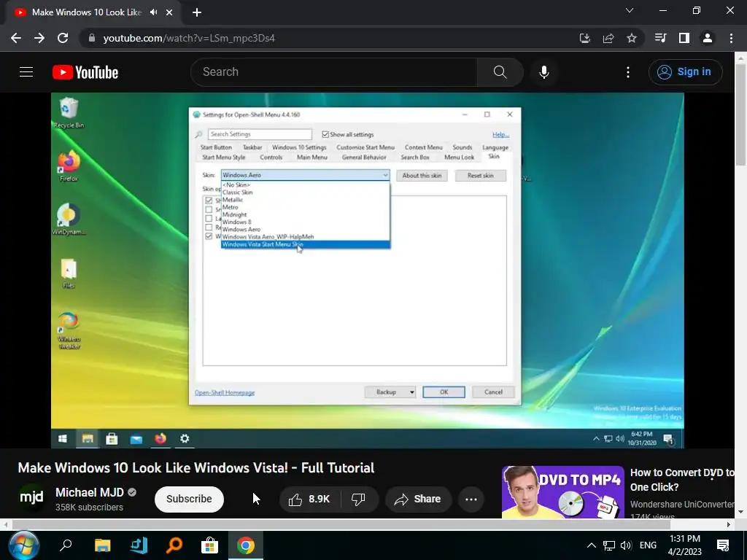Open Customize Start Menu tab
Viewport: 747px width, 560px height.
coord(365,147)
